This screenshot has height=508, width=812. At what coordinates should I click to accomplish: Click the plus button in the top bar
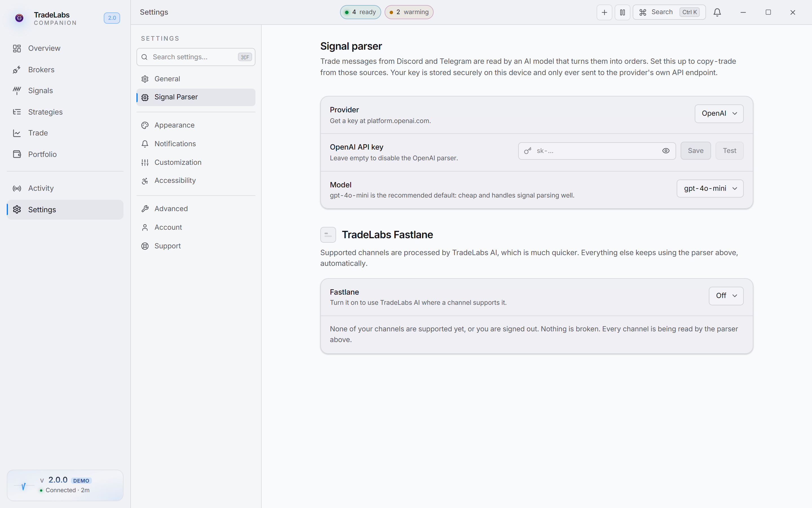[604, 12]
